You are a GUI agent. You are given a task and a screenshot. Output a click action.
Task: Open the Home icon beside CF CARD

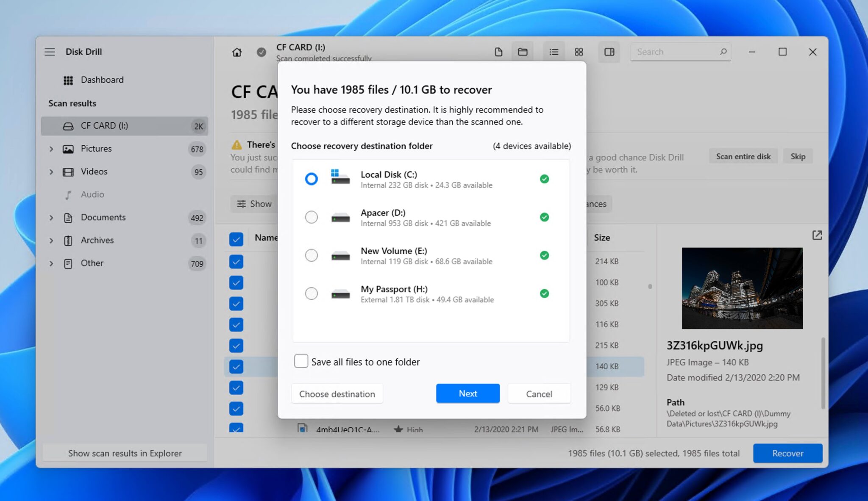pos(236,52)
